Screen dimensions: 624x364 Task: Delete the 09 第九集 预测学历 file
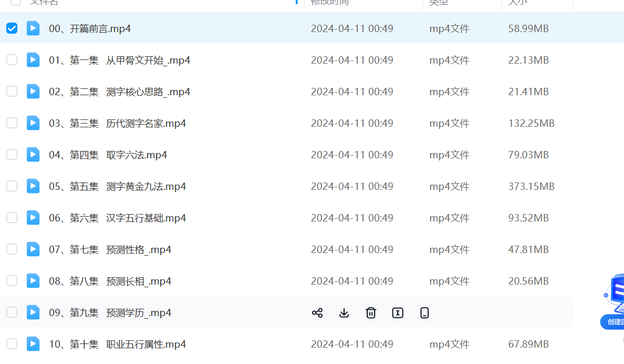371,313
